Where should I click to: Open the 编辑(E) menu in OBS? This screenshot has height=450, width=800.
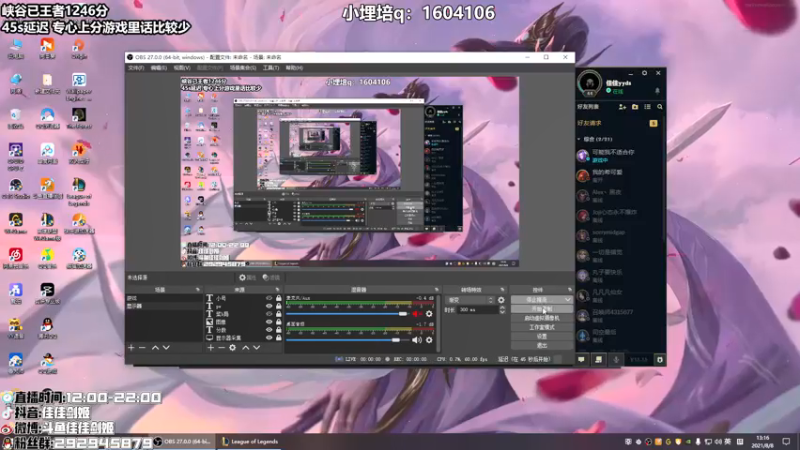coord(159,68)
